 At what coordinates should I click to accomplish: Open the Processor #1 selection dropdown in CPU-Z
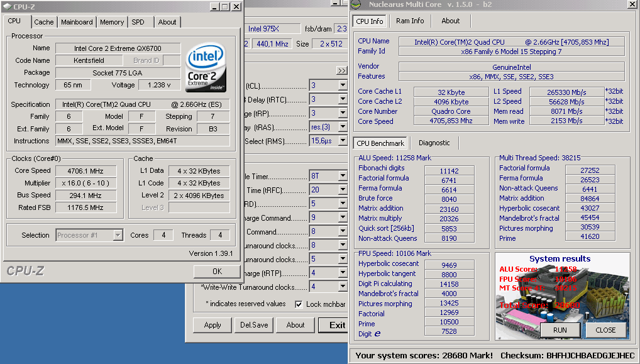click(118, 235)
